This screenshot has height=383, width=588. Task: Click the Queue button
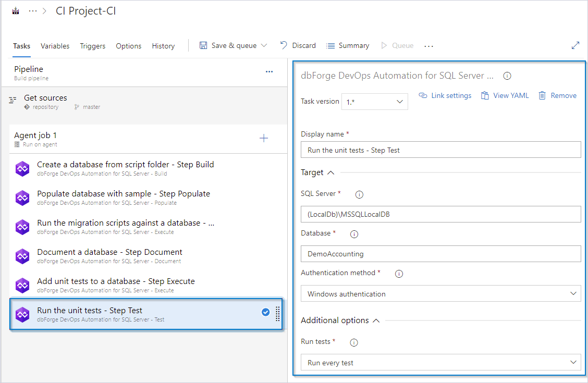coord(397,45)
